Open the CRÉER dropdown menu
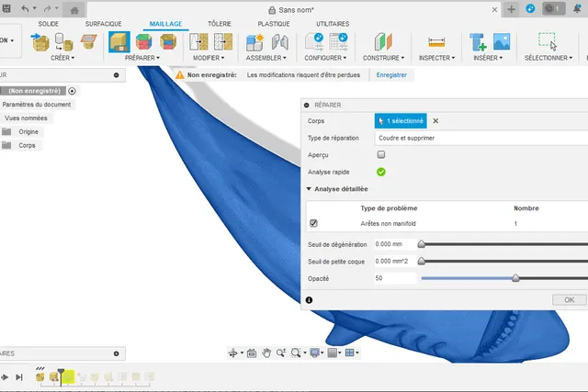The width and height of the screenshot is (588, 392). coord(62,58)
